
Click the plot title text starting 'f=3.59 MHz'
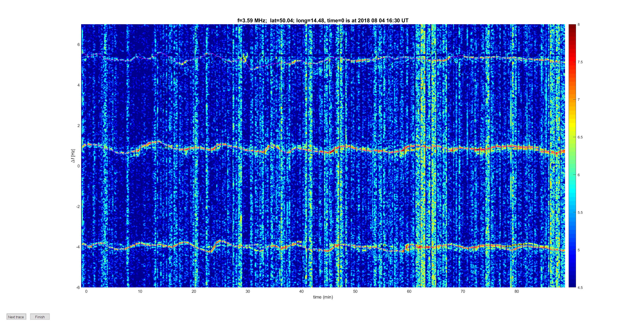(x=323, y=21)
